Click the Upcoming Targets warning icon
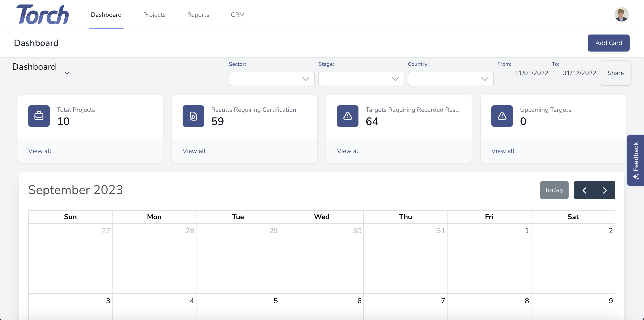Screen dimensions: 644x320 coord(502,116)
